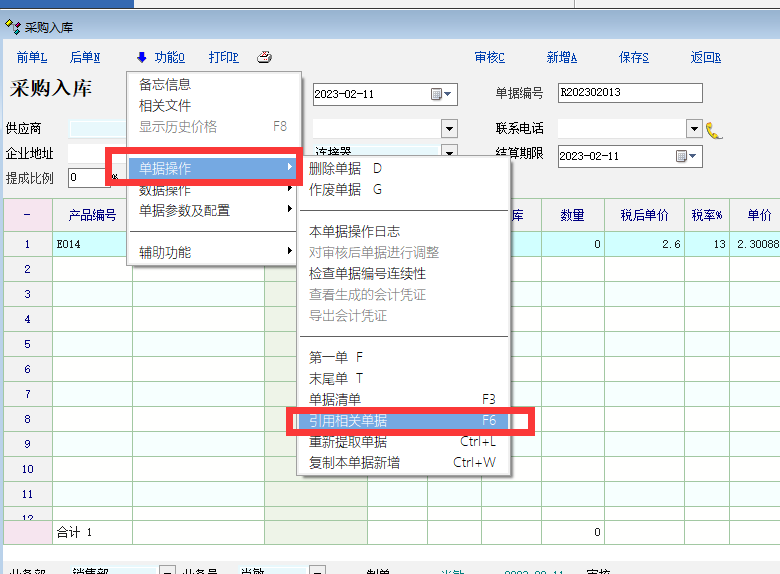Click the blue arrow icon before 功能
Image resolution: width=780 pixels, height=574 pixels.
point(142,57)
